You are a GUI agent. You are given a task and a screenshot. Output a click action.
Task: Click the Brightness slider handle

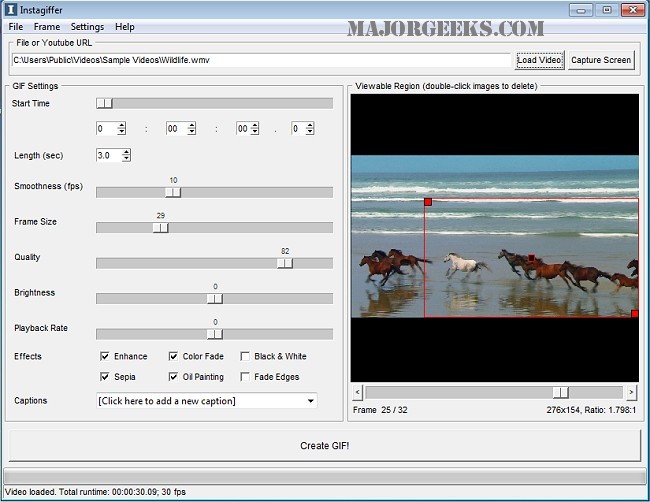pos(215,299)
